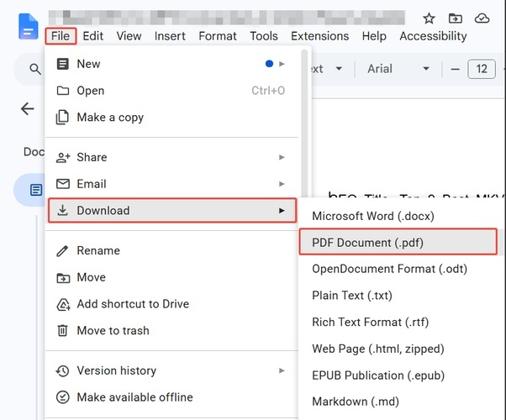Expand the Email submenu
The height and width of the screenshot is (420, 506).
[x=171, y=184]
